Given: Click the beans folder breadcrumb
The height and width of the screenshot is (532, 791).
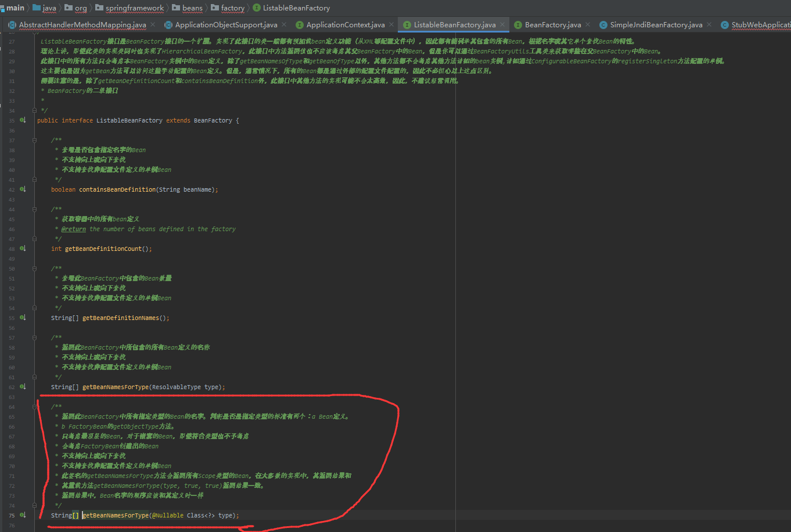Looking at the screenshot, I should point(188,8).
